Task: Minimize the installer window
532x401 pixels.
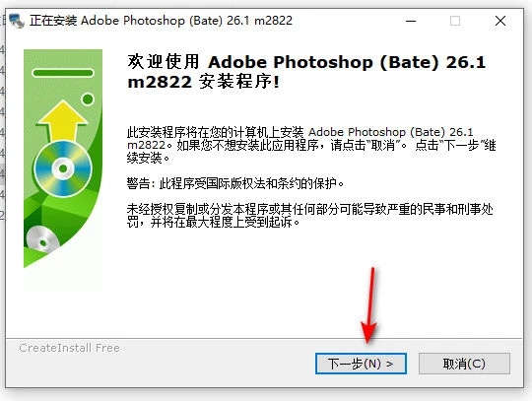Action: pyautogui.click(x=411, y=21)
